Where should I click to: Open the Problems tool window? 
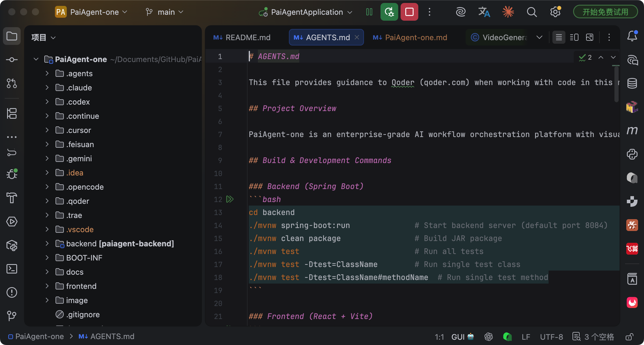point(12,292)
